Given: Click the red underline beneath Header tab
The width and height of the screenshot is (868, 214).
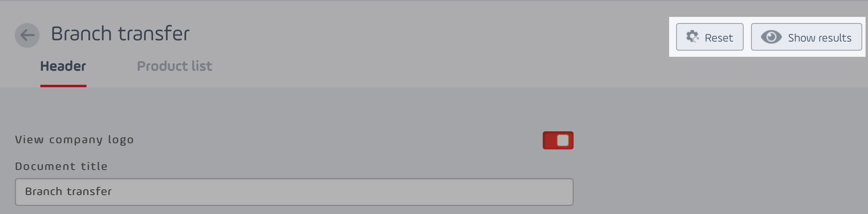Looking at the screenshot, I should (x=63, y=86).
